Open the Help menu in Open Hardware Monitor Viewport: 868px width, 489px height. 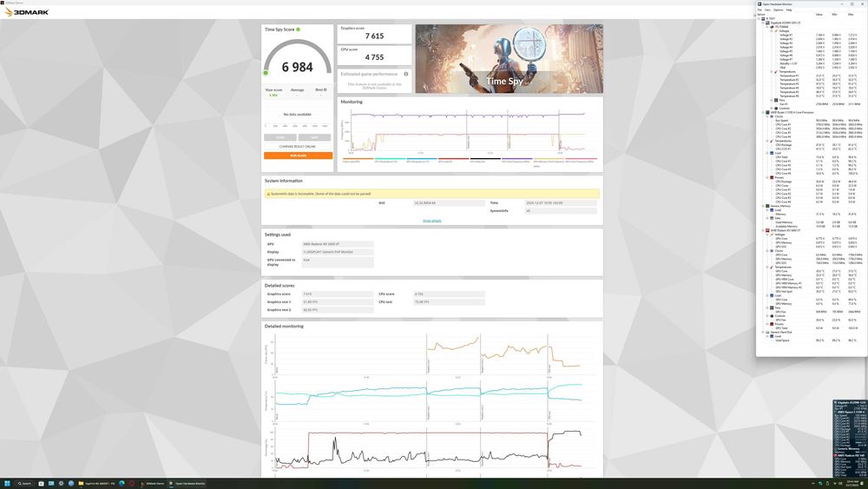tap(789, 10)
